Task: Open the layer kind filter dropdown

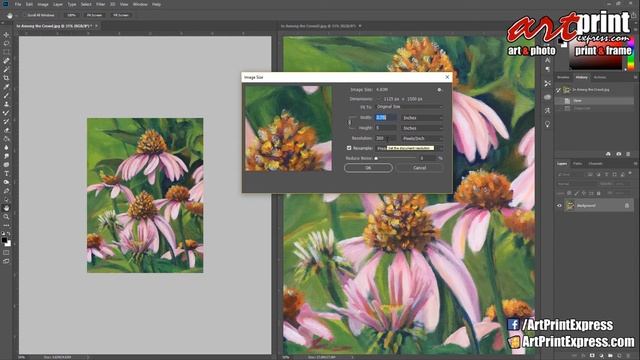Action: pyautogui.click(x=570, y=174)
